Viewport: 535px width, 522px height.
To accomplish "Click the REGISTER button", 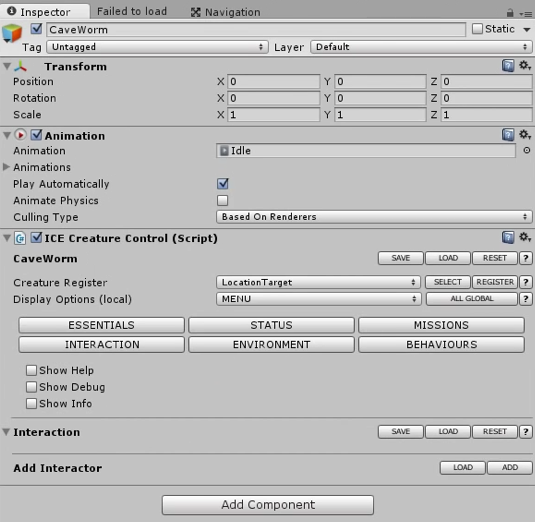I will coord(495,282).
